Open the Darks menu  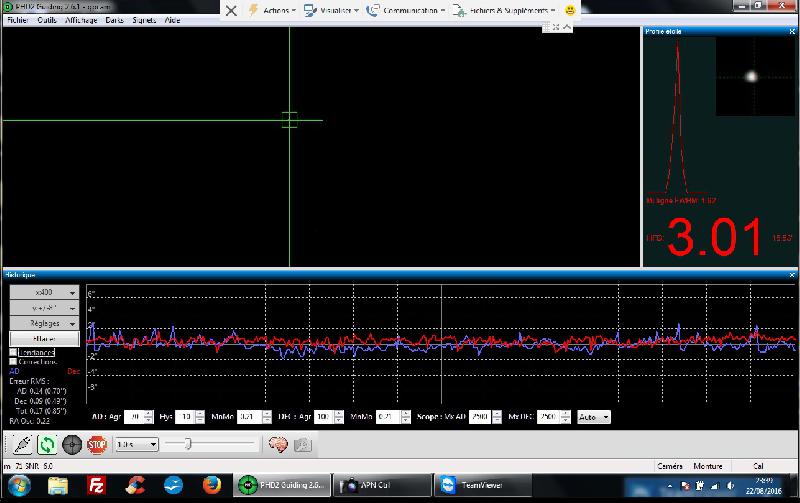114,20
